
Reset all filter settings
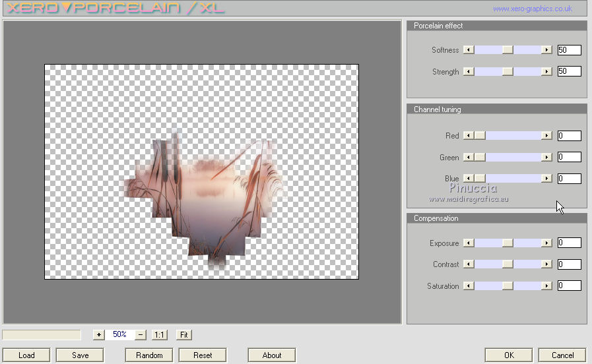pyautogui.click(x=203, y=355)
